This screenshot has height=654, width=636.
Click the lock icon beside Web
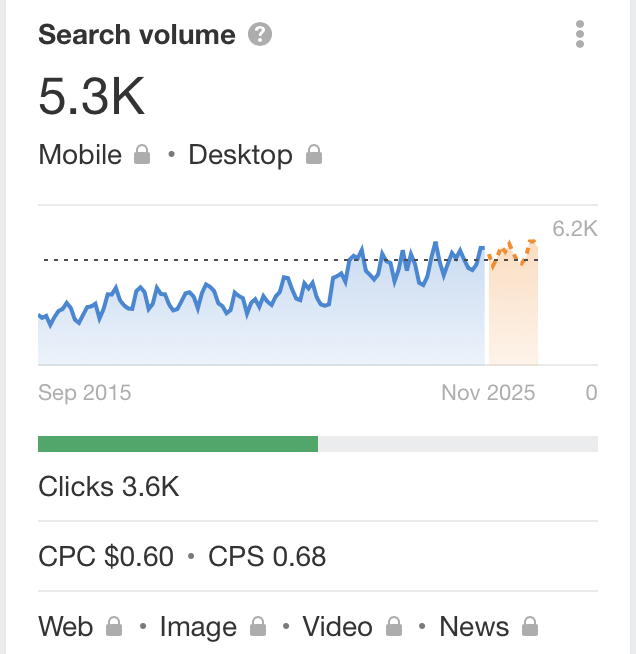click(114, 626)
